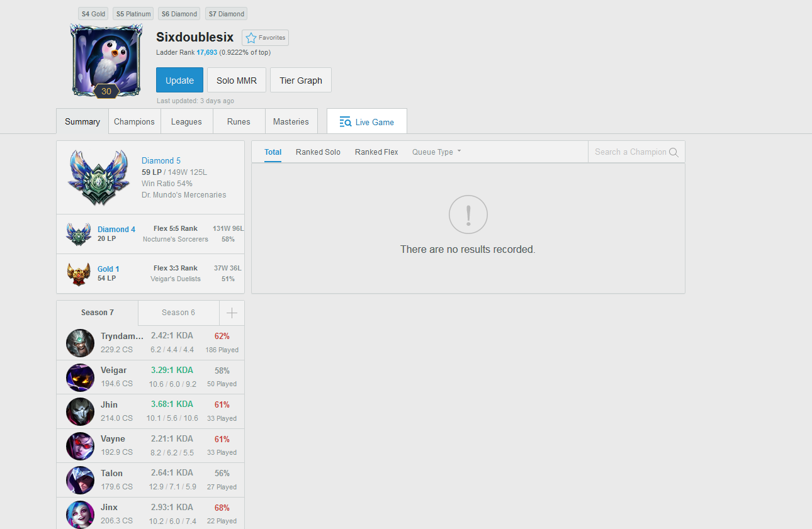Click the Last updated 3 days ago text

[x=195, y=101]
